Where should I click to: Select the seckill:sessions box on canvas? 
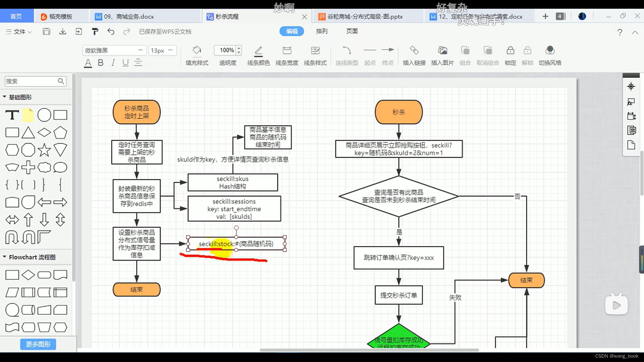234,209
